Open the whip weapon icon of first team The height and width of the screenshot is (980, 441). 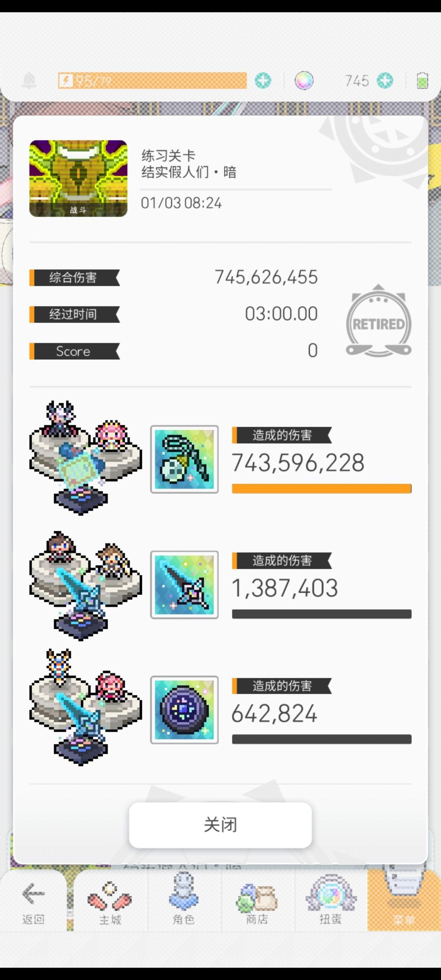coord(184,459)
